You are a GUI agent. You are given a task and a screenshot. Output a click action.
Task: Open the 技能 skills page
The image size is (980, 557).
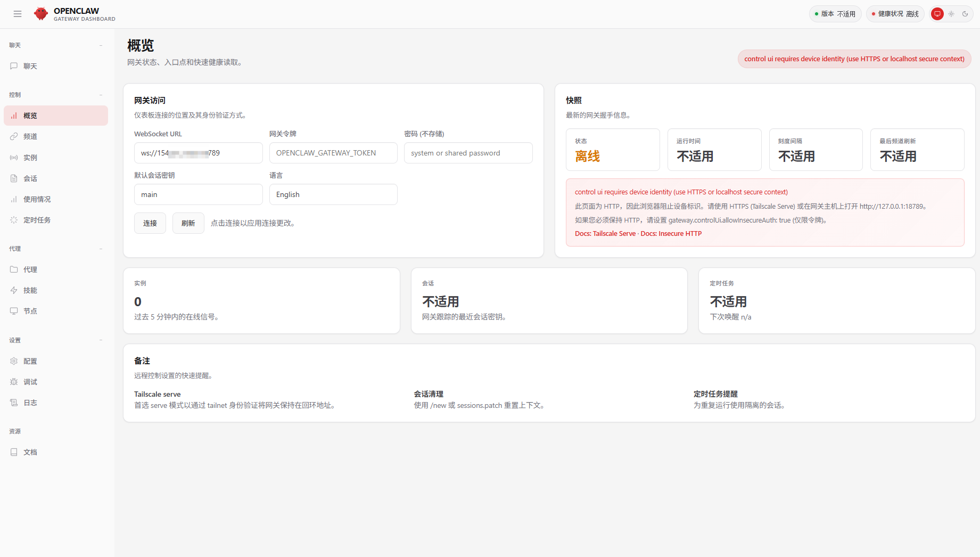[x=30, y=290]
